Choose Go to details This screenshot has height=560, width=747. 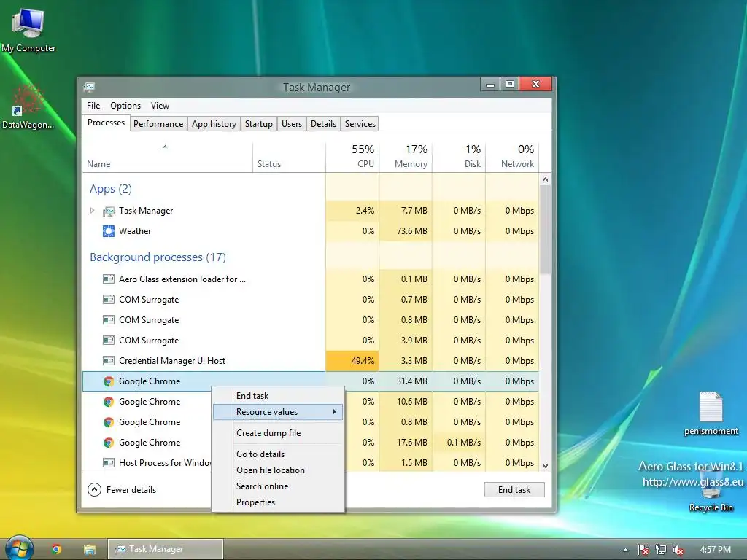[278, 454]
